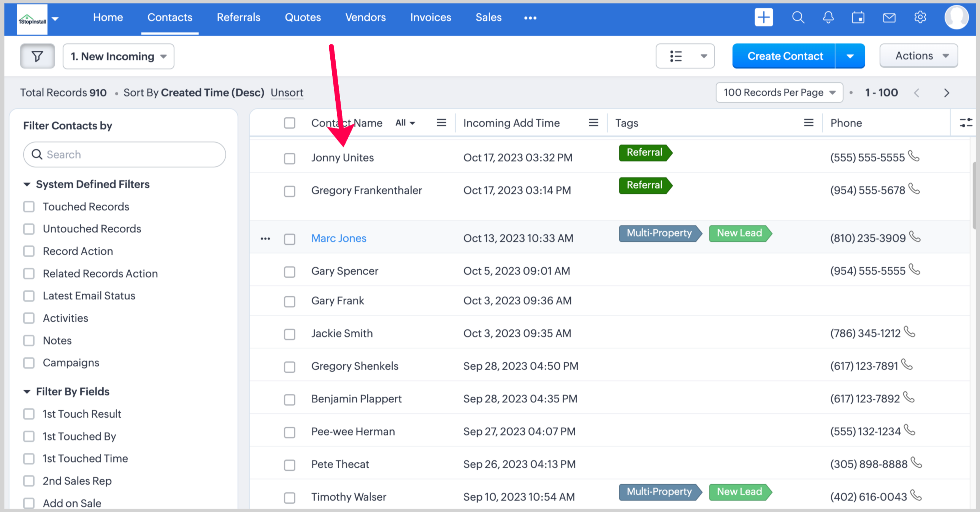This screenshot has width=980, height=512.
Task: Check the Touched Records filter
Action: [x=29, y=207]
